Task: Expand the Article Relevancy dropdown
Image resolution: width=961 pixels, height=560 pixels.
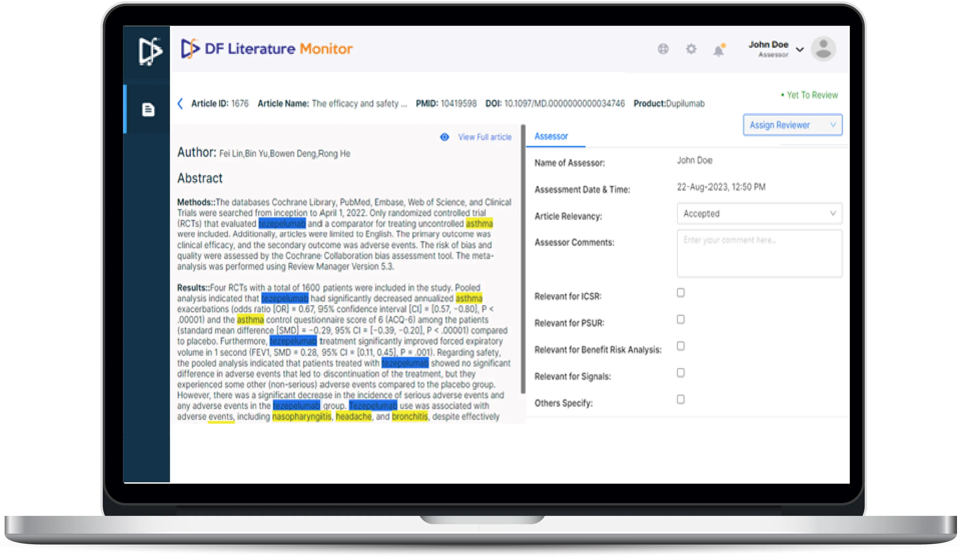Action: pos(759,214)
